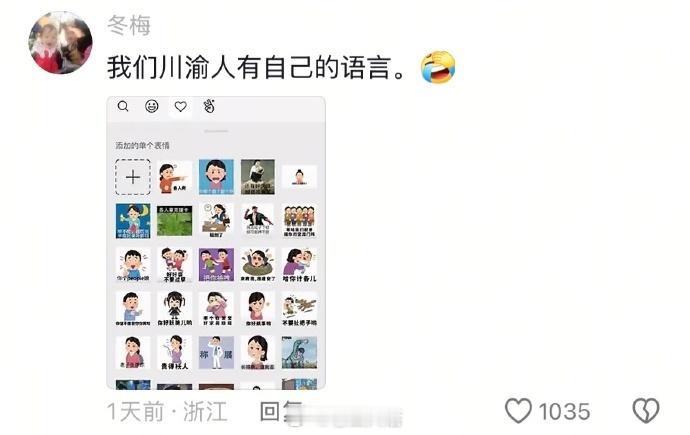Screen dimensions: 690x435
Task: Open the sticker search magnifier icon
Action: [x=123, y=106]
